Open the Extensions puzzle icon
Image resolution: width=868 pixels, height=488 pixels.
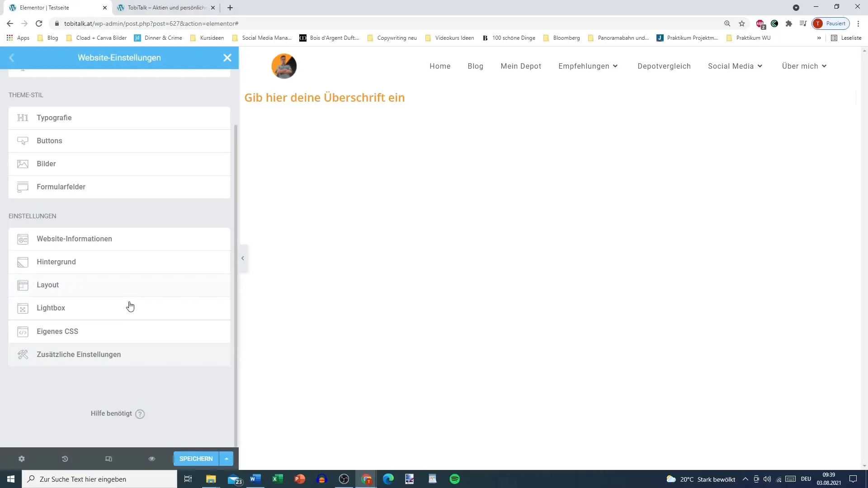coord(789,23)
